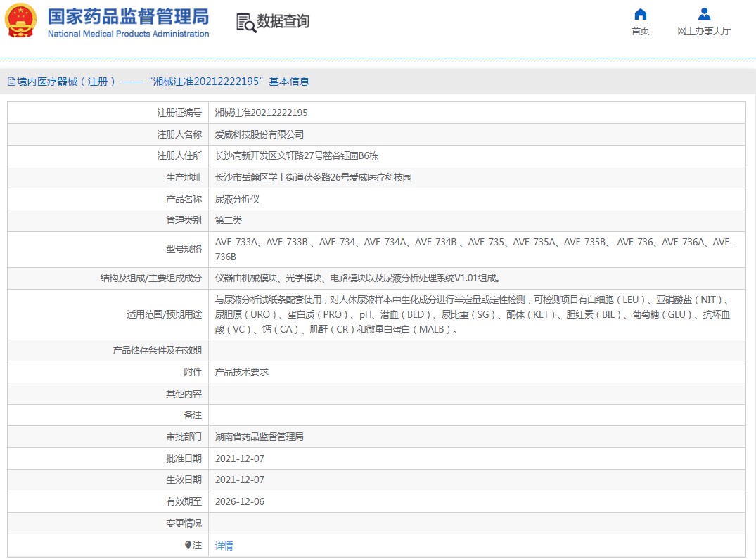Select registration number 湘械注准20212222195 in table
This screenshot has height=559, width=756.
(x=261, y=113)
